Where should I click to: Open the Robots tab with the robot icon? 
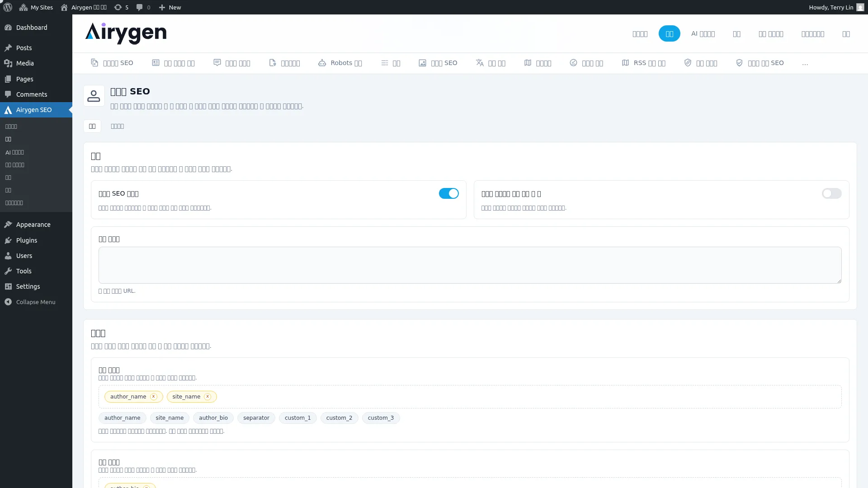340,63
